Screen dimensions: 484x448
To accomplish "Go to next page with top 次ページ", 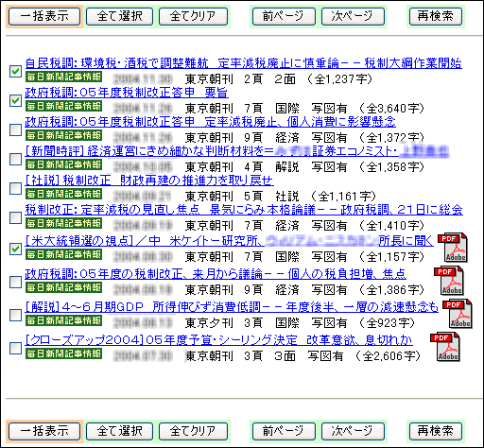I will coord(353,16).
